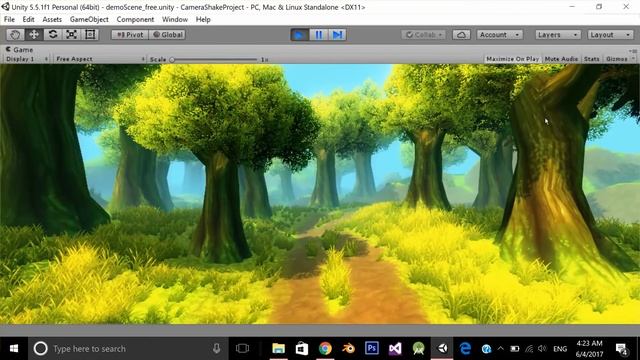Screen dimensions: 640x360
Task: Open Android Studio from taskbar
Action: (x=419, y=349)
